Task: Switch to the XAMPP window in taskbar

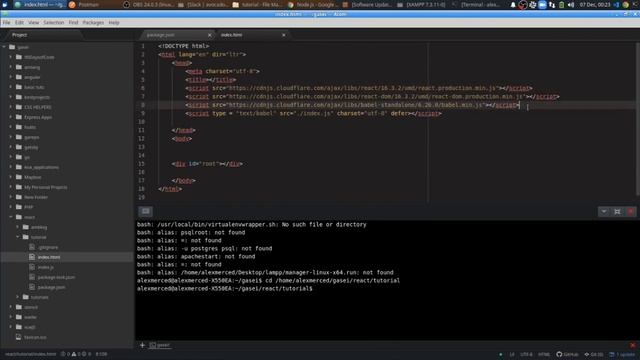Action: 421,4
